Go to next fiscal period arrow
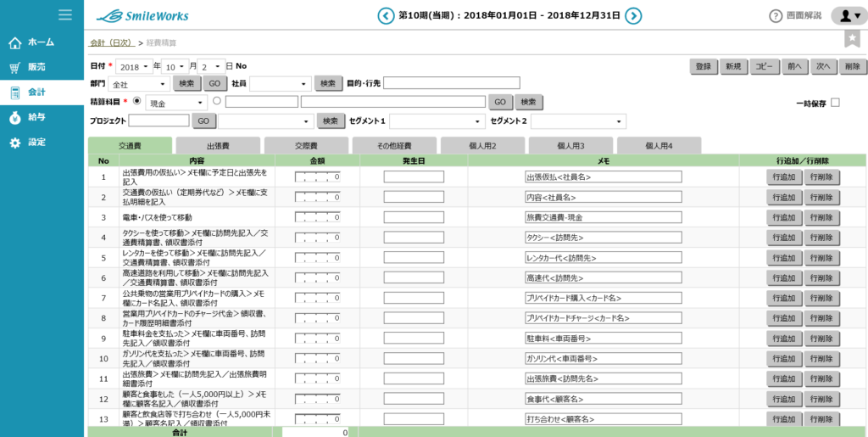This screenshot has height=437, width=868. (633, 15)
